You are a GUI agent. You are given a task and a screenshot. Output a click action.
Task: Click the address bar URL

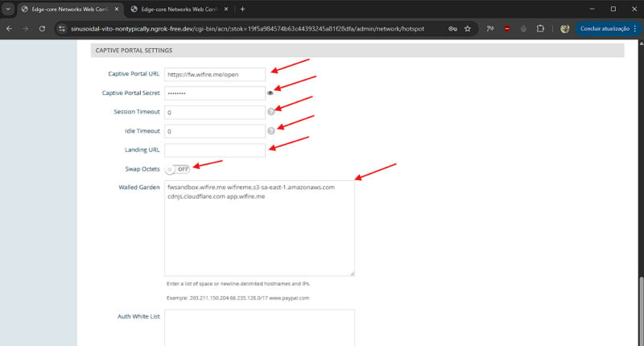[x=247, y=29]
